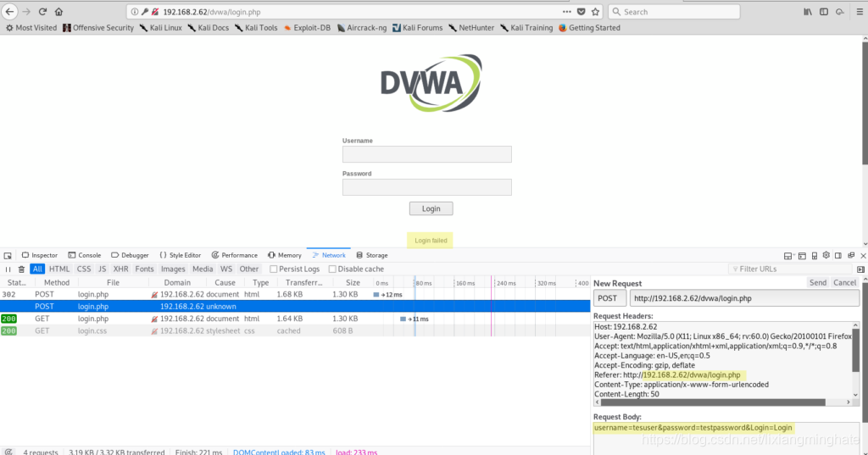Switch to the Performance tab

point(234,255)
